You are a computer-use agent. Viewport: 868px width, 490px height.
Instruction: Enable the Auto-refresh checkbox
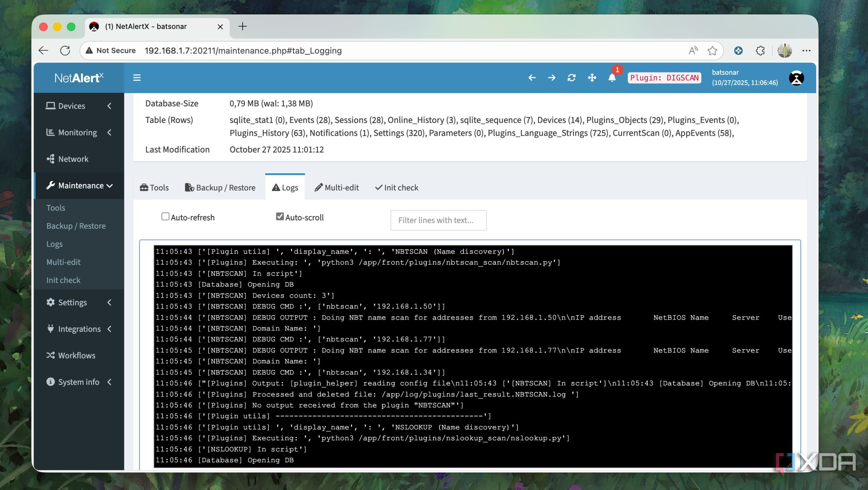tap(165, 217)
